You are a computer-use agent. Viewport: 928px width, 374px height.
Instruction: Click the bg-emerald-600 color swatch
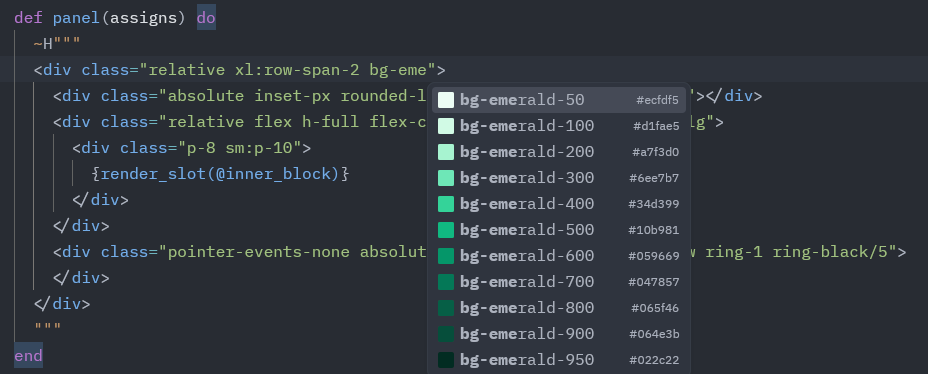(x=446, y=256)
